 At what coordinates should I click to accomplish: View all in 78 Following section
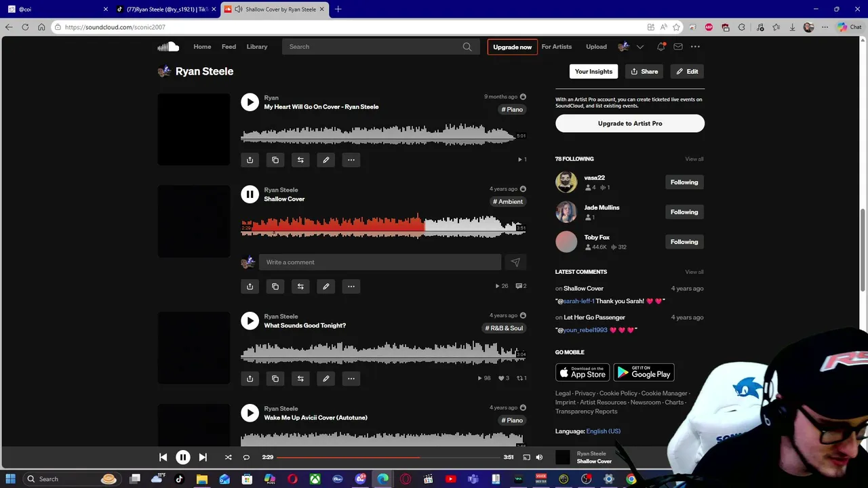click(694, 159)
